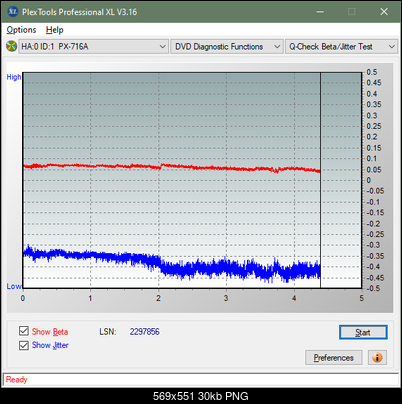The height and width of the screenshot is (404, 402).
Task: Click the 0 y-axis value on the right scale
Action: pos(368,180)
